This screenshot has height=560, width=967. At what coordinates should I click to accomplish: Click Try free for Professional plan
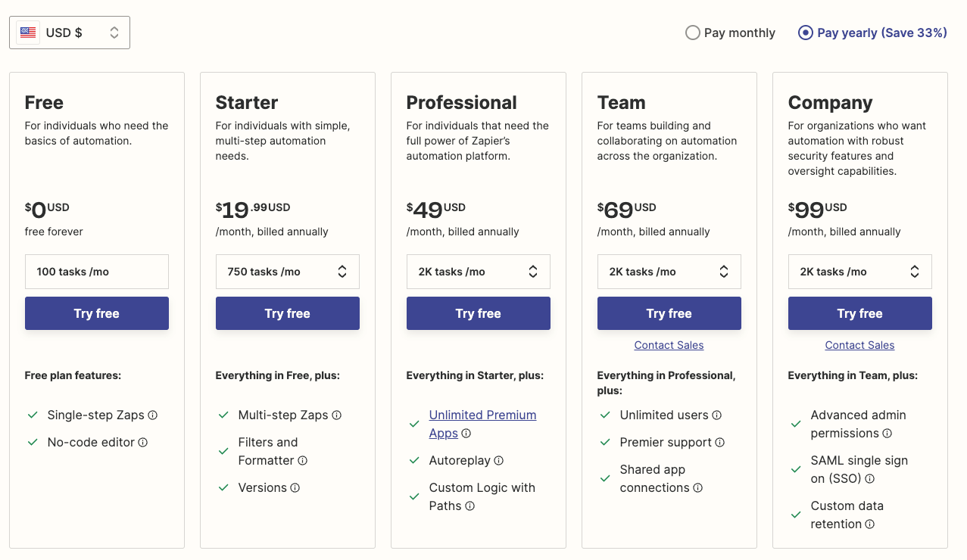[479, 313]
